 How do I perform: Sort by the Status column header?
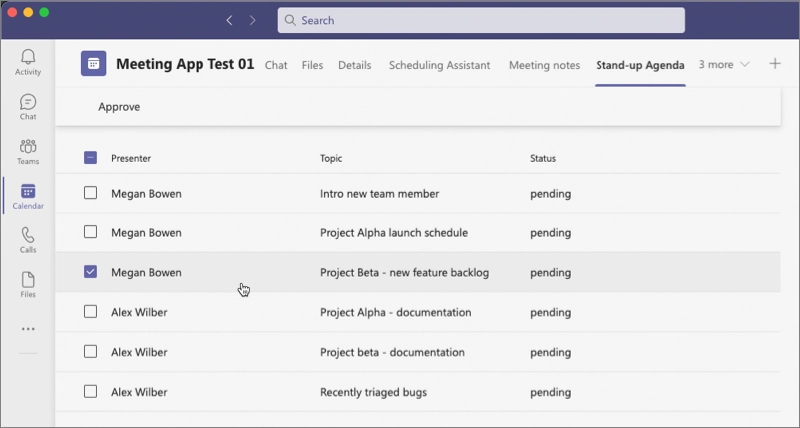[x=543, y=158]
